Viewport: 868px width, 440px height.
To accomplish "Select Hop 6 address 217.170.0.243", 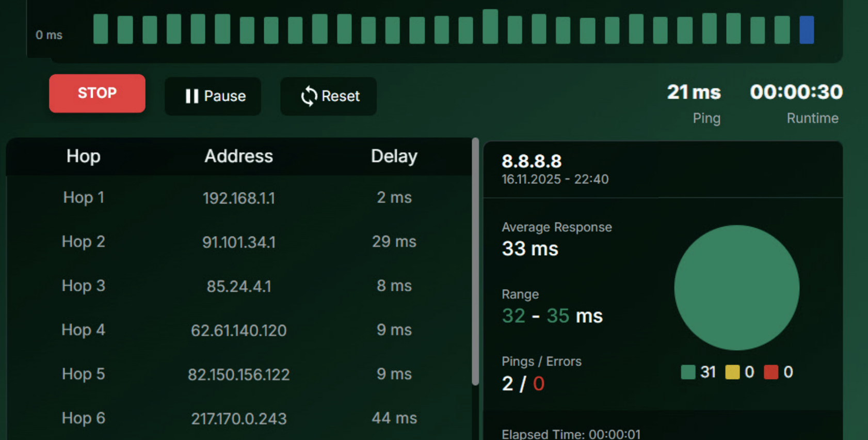I will (x=238, y=418).
